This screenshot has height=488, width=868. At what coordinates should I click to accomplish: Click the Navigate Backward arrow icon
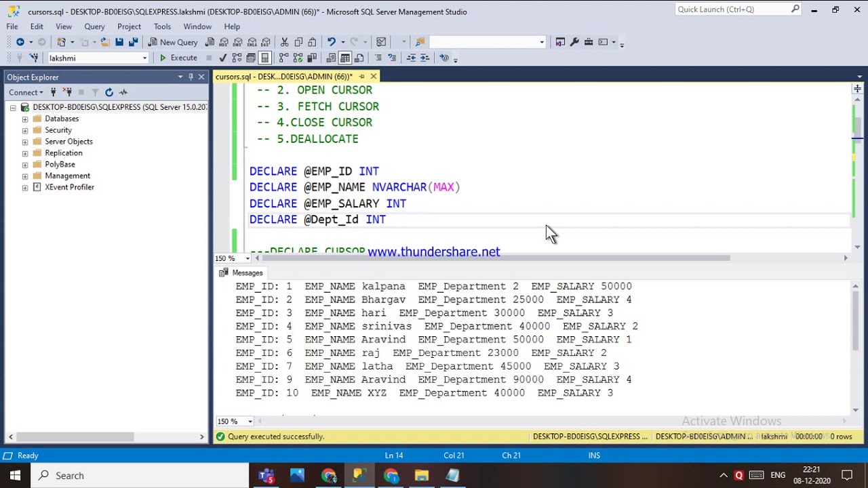pyautogui.click(x=20, y=42)
